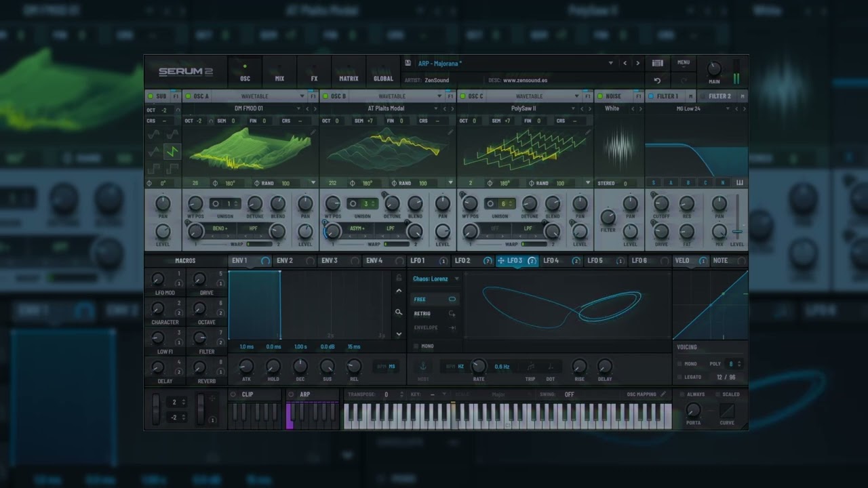The image size is (868, 488).
Task: Click the up chevron beside envelope graph
Action: 399,291
